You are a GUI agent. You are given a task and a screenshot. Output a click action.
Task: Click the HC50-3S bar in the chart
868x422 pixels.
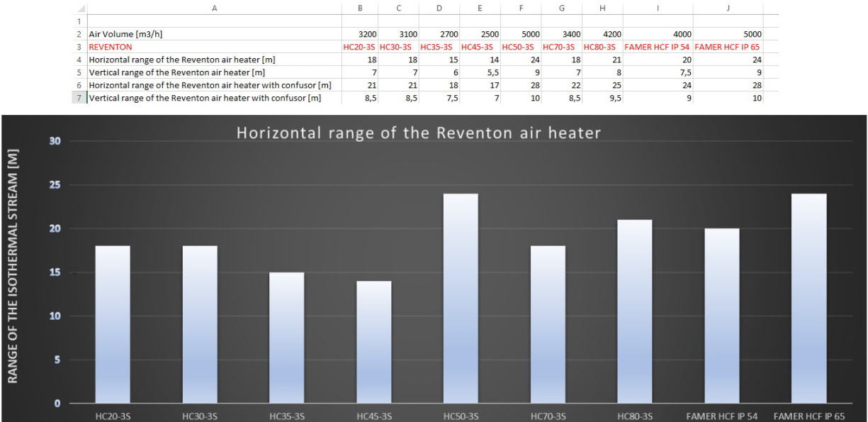coord(461,299)
